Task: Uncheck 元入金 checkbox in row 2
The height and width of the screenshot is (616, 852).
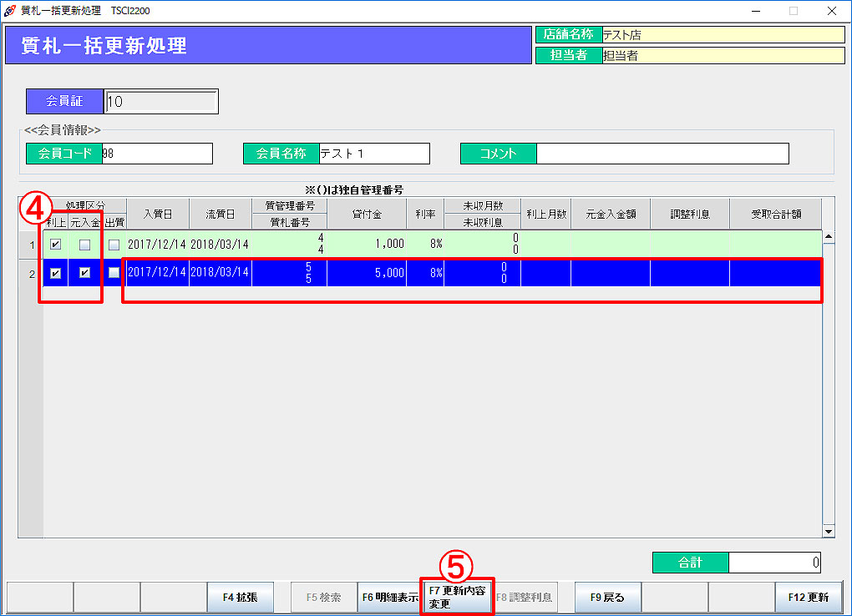Action: point(84,273)
